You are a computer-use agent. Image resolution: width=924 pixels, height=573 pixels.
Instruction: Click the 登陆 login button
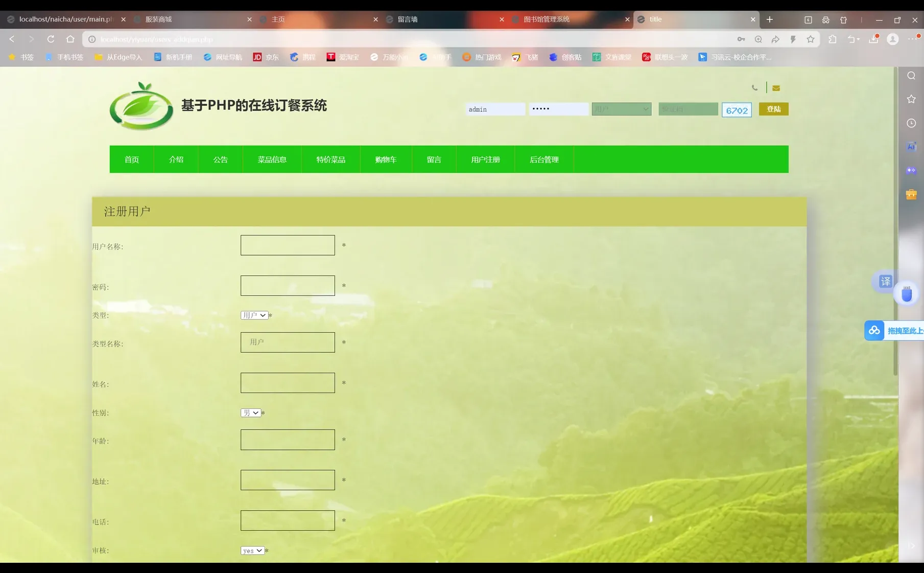[x=773, y=109]
